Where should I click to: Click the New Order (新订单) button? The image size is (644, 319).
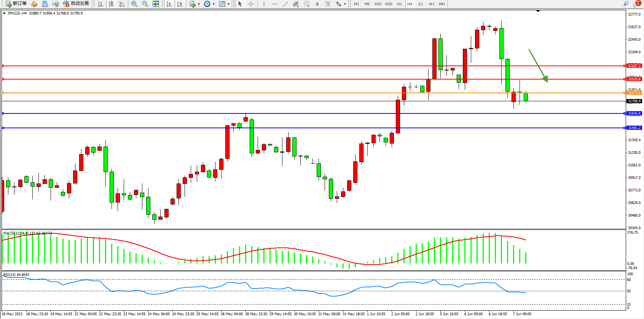point(16,4)
